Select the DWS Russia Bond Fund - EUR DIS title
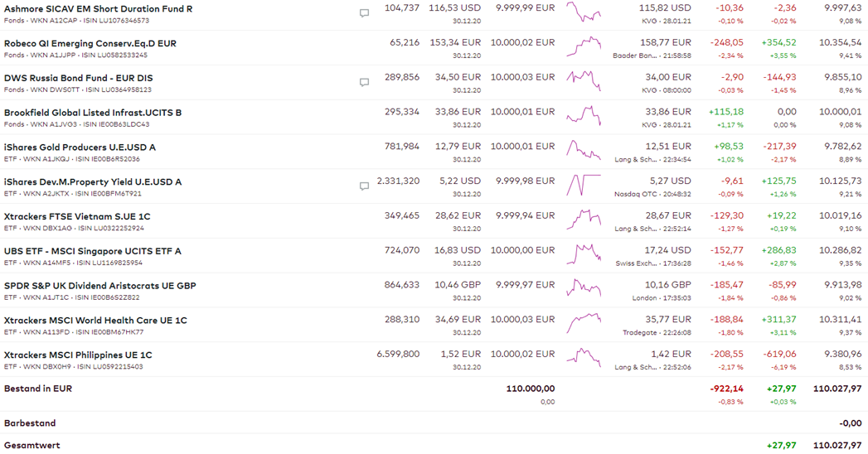The width and height of the screenshot is (868, 454). [x=78, y=78]
